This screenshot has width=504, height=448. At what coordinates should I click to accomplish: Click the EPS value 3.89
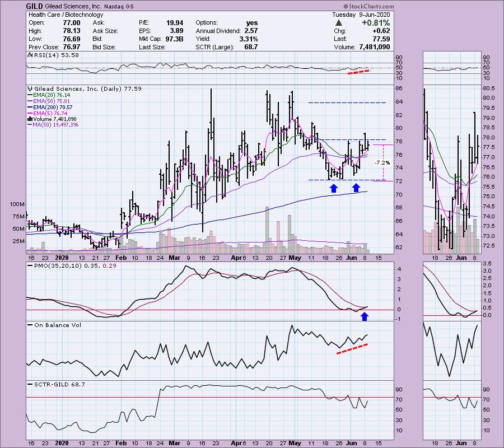tap(177, 31)
